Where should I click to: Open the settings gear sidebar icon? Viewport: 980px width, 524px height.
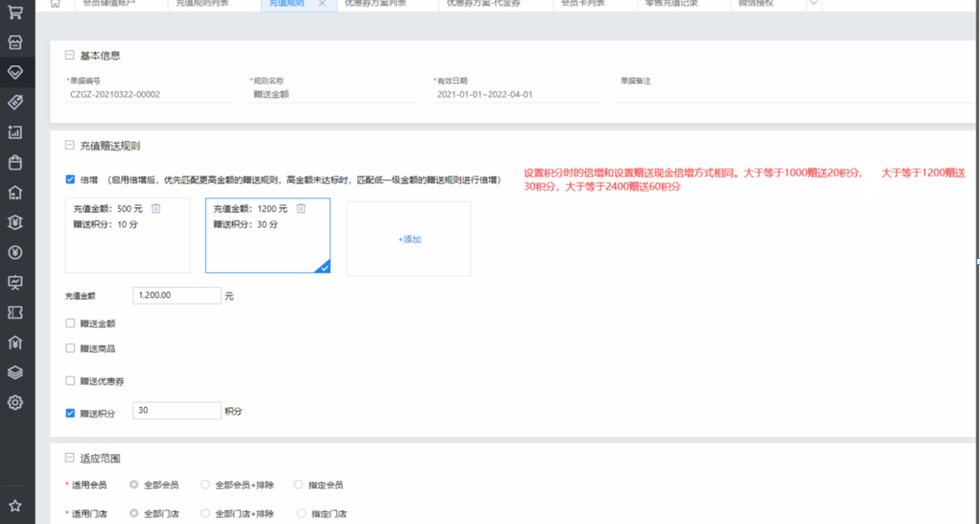(x=15, y=403)
